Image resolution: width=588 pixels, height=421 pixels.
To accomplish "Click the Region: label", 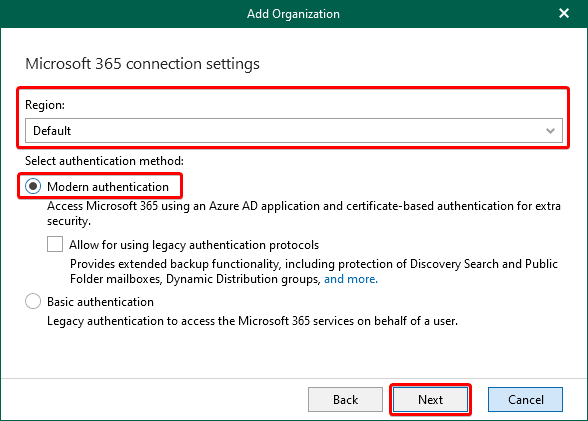I will (45, 105).
